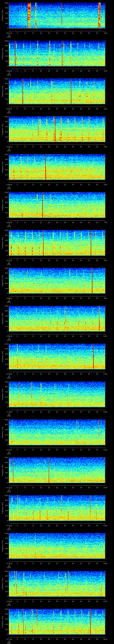Open the spectrogram panel starting at 6:15:00
Image resolution: width=114 pixels, height=644 pixels.
57,546
